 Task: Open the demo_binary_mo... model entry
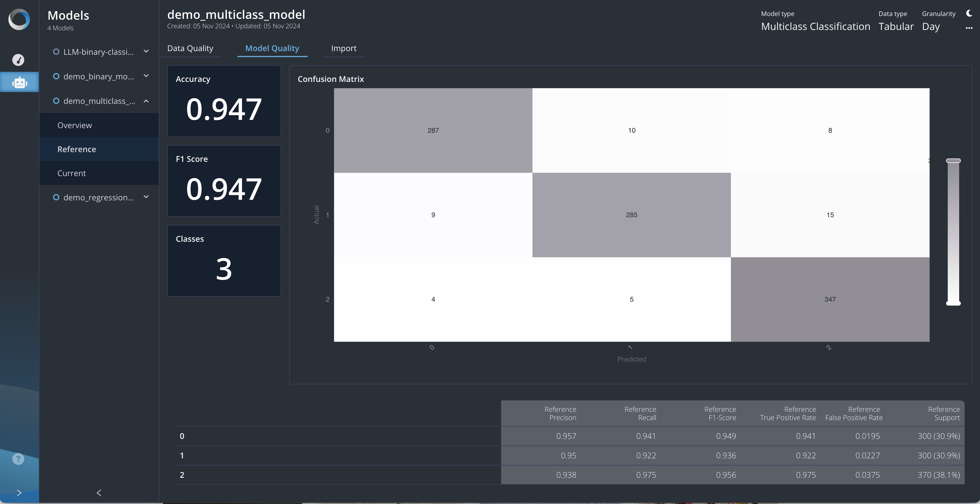point(98,76)
